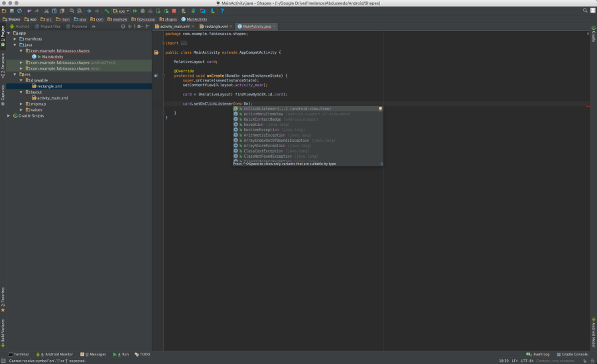The width and height of the screenshot is (597, 364).
Task: Undo last action in the toolbar
Action: pos(29,11)
